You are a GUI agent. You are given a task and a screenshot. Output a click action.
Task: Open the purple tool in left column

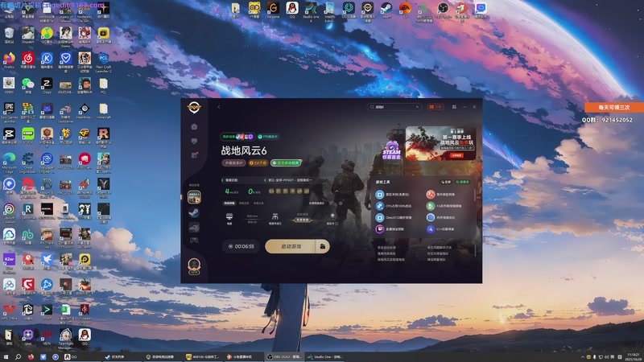[x=391, y=229]
